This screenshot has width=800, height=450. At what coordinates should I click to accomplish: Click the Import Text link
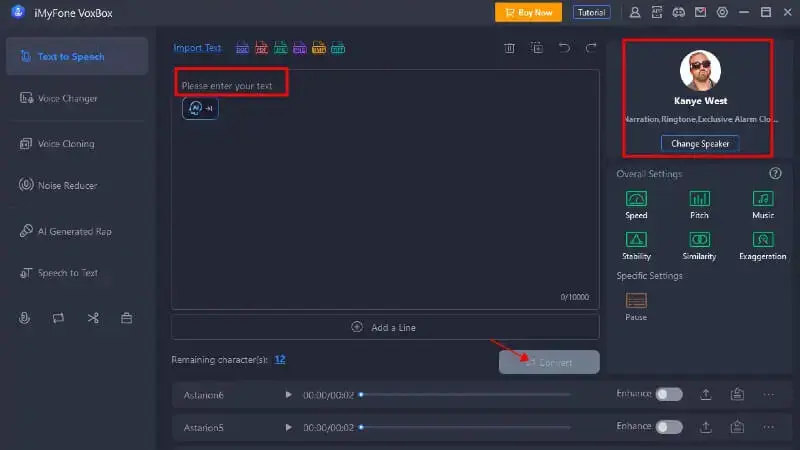pos(197,48)
